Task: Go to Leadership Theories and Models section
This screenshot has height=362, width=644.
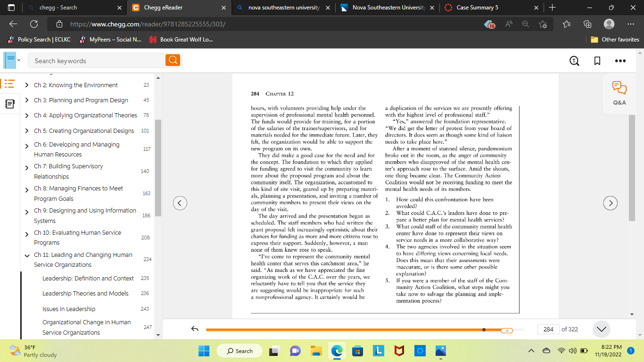Action: [85, 294]
